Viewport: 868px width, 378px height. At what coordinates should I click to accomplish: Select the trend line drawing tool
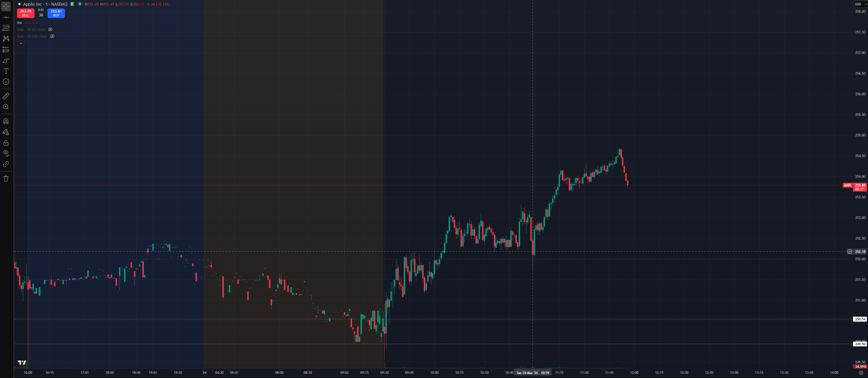point(6,17)
